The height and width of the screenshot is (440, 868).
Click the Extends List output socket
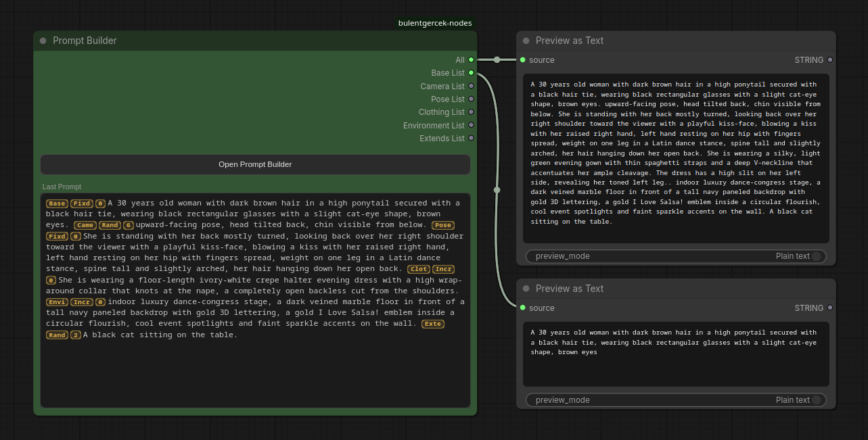tap(472, 139)
